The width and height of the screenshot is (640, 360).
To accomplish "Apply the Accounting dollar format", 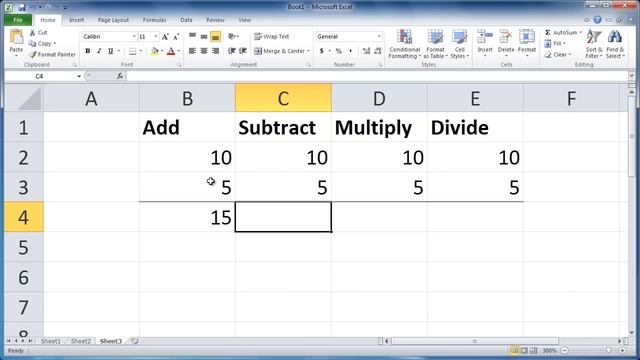I will [322, 51].
